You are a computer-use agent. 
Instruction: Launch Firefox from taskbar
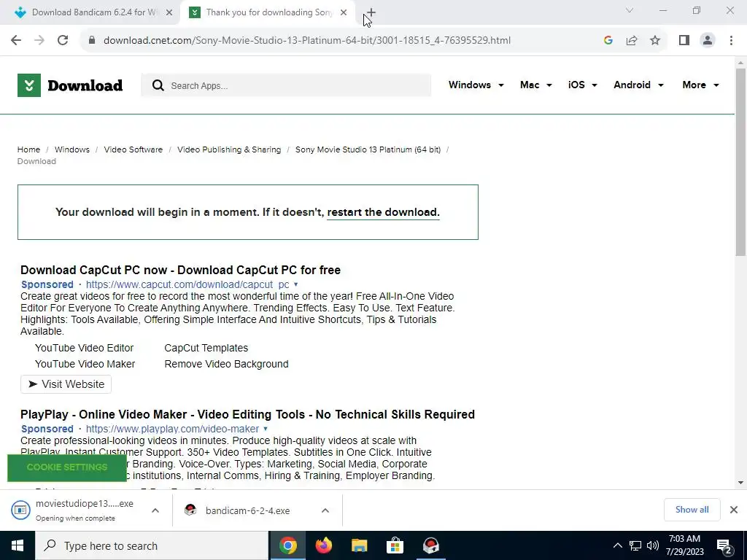click(324, 545)
